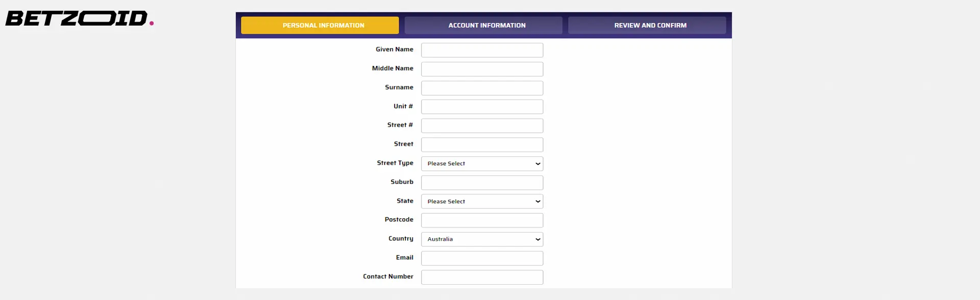The image size is (980, 300).
Task: Click the Betzoid logo
Action: [x=79, y=19]
